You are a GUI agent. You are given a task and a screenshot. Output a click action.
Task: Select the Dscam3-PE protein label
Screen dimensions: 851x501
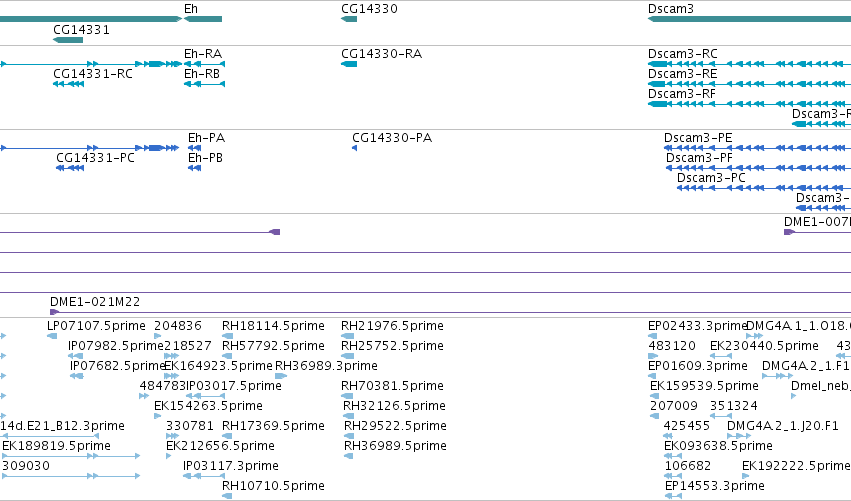click(698, 138)
